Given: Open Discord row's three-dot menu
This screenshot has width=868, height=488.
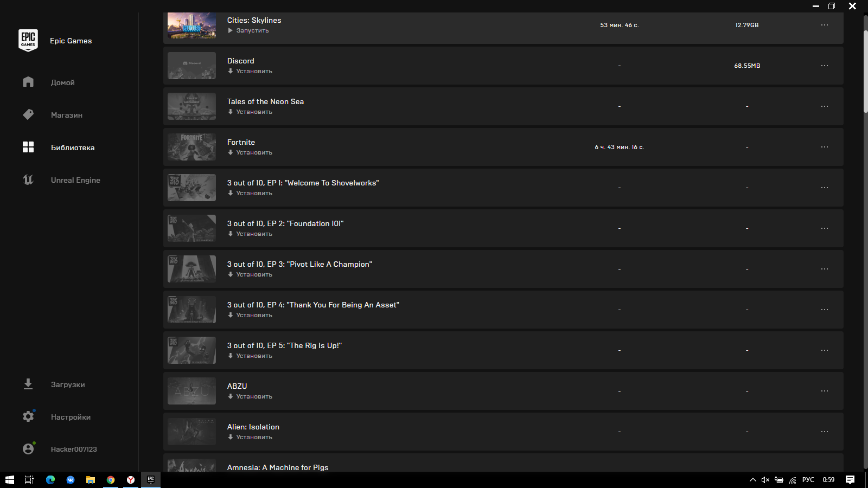Looking at the screenshot, I should tap(825, 66).
